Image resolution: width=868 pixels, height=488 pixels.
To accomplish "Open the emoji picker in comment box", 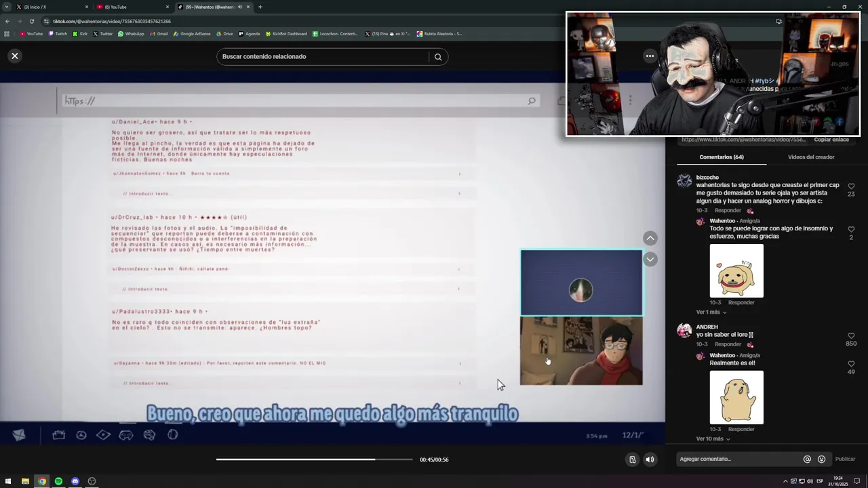I will [821, 460].
